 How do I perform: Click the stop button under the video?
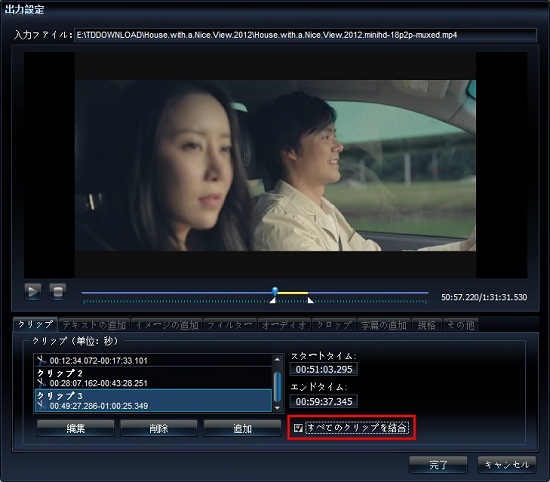pyautogui.click(x=58, y=292)
